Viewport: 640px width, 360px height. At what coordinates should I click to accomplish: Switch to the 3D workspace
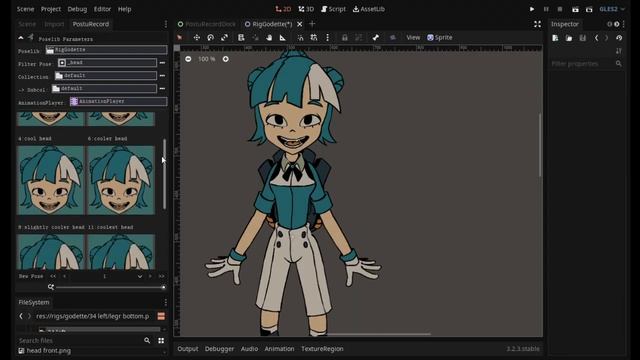click(306, 9)
